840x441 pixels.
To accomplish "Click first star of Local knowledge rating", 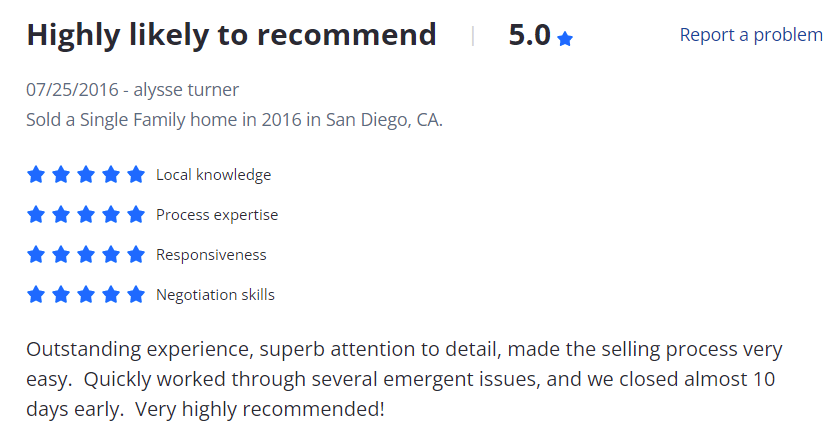I will tap(36, 174).
